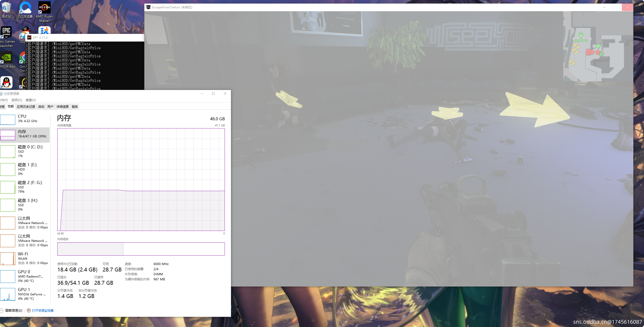Click the 6000 MHz speed value
Image resolution: width=644 pixels, height=327 pixels.
(161, 264)
